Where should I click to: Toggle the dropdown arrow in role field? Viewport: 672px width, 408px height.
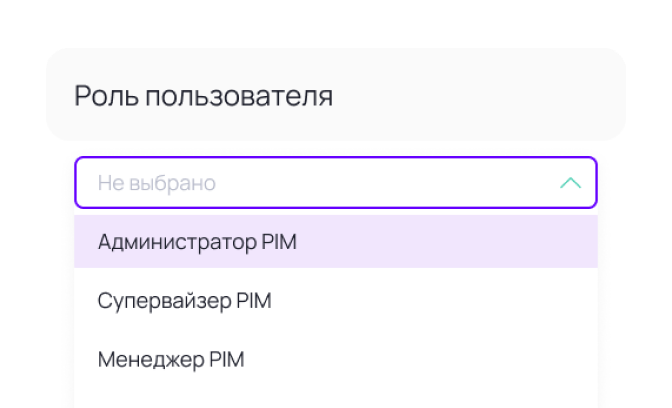click(x=570, y=183)
